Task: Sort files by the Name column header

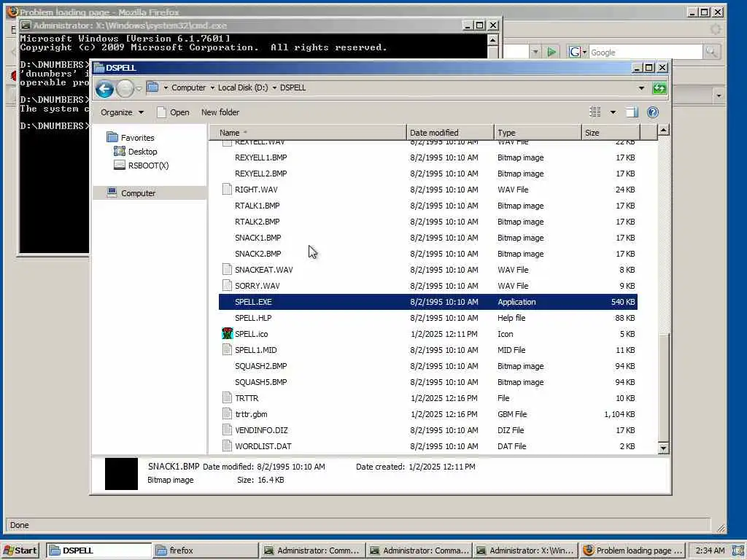Action: click(308, 133)
